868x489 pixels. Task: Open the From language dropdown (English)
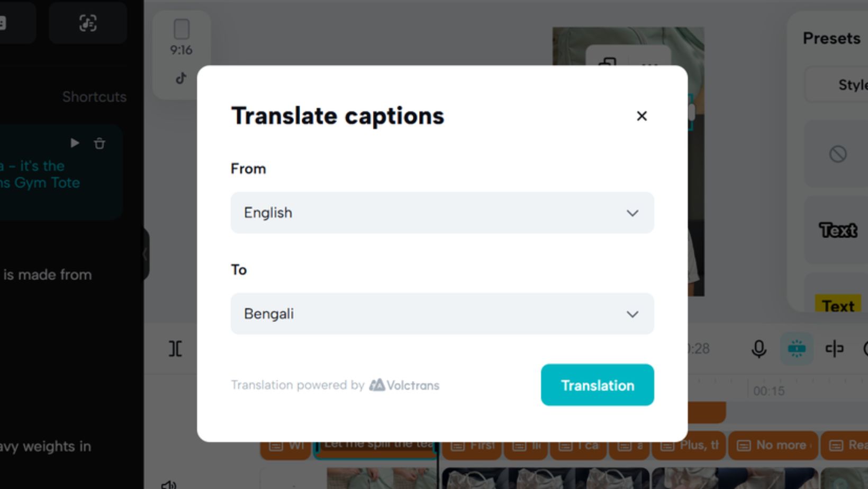442,213
